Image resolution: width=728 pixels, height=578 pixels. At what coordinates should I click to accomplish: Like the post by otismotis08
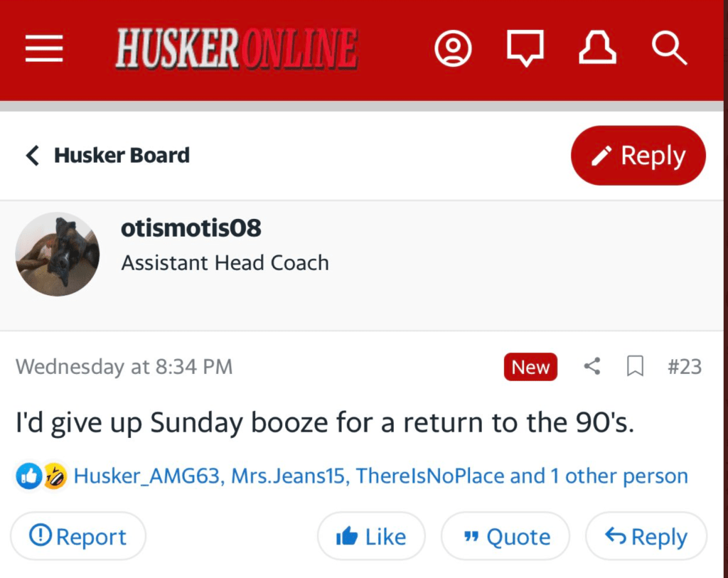pos(371,537)
